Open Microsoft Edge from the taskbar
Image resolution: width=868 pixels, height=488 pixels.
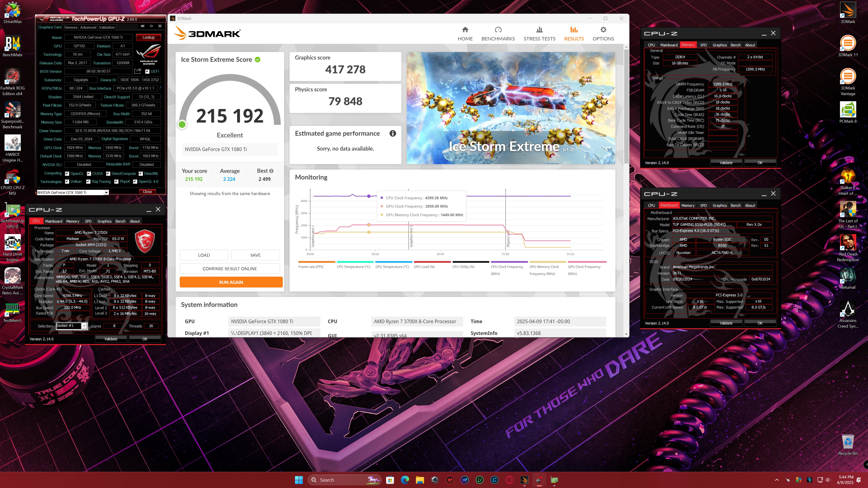pyautogui.click(x=405, y=480)
